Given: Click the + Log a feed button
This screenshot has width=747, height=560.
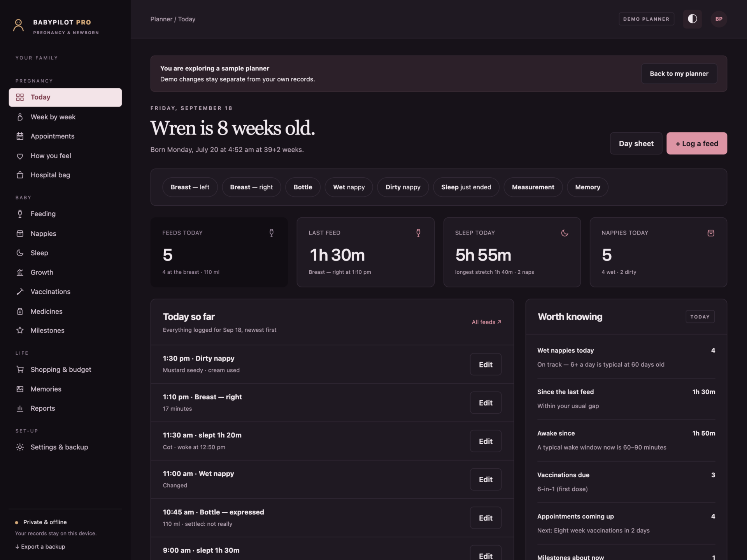Looking at the screenshot, I should point(696,143).
